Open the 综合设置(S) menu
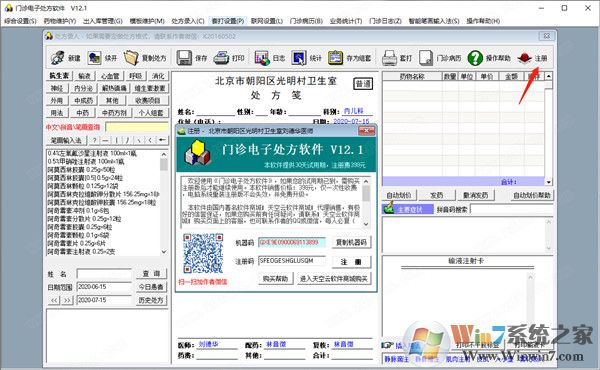The width and height of the screenshot is (600, 370). tap(21, 21)
